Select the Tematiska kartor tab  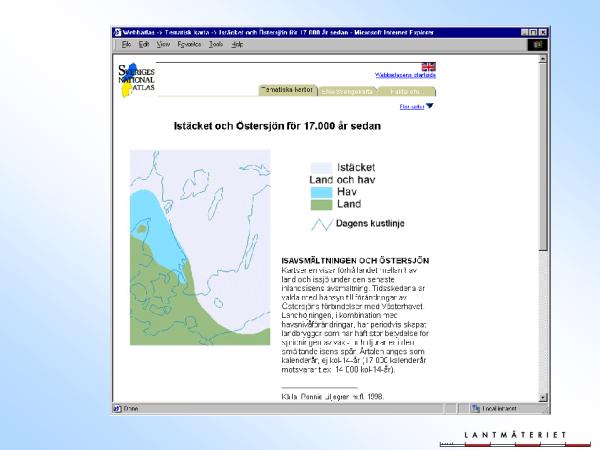tap(286, 90)
